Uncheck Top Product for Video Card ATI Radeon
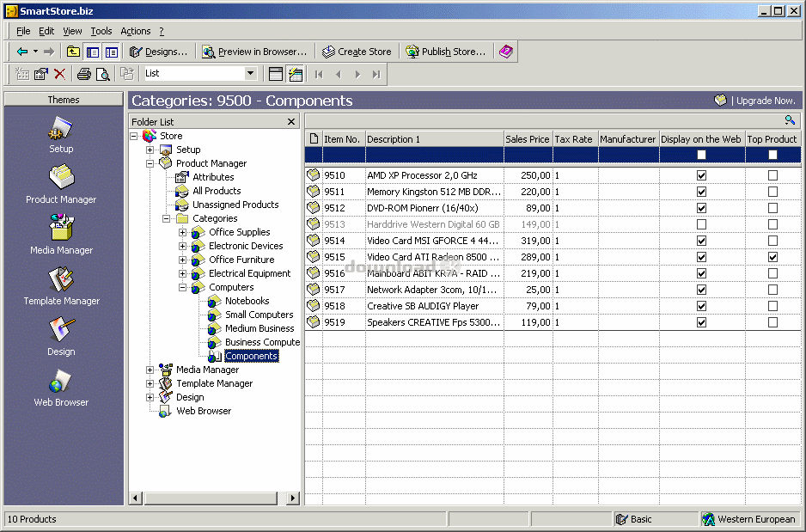Screen dimensions: 806x532 [772, 257]
